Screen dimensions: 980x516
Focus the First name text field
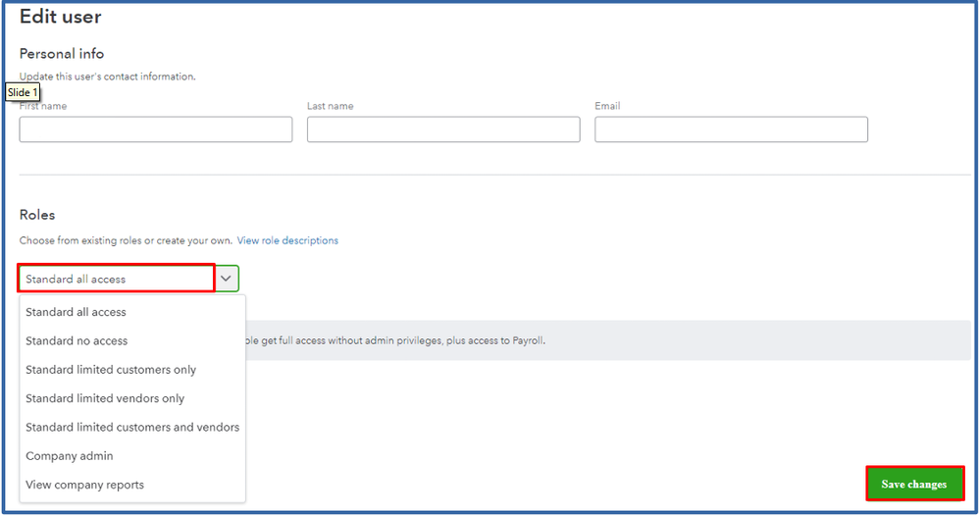(x=156, y=129)
